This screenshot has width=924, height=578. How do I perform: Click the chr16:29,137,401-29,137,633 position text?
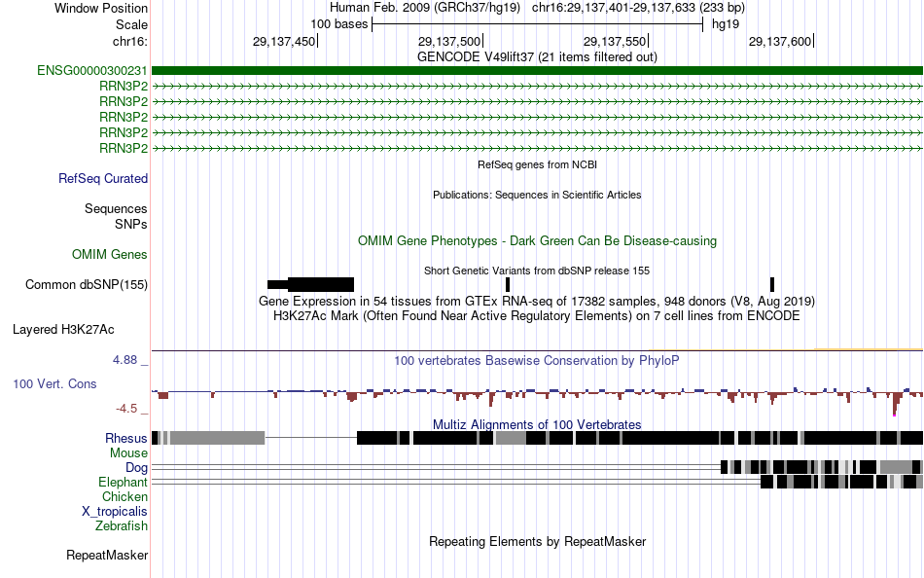pyautogui.click(x=638, y=8)
